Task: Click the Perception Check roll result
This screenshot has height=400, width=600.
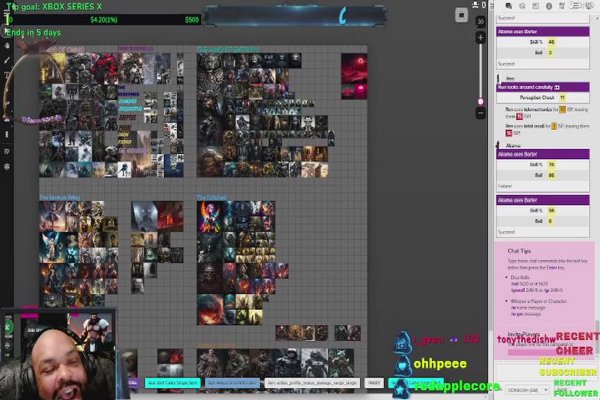Action: [x=562, y=98]
